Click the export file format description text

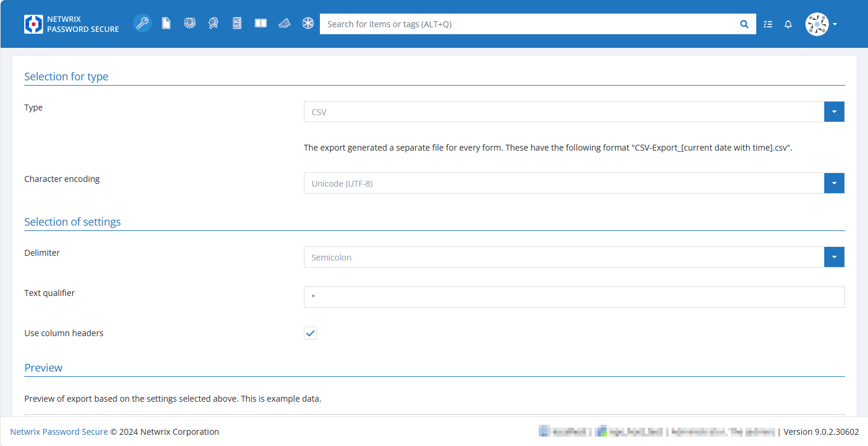[x=548, y=148]
